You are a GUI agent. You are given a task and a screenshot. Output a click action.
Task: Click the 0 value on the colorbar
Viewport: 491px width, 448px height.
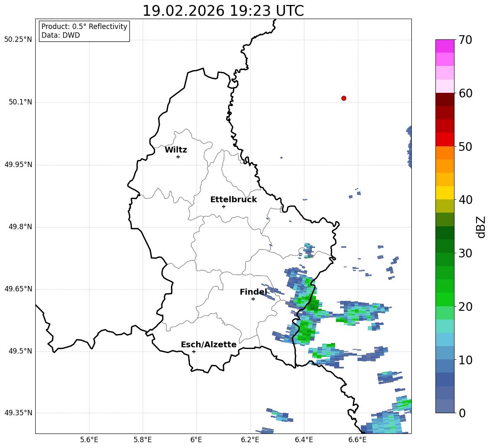(462, 413)
